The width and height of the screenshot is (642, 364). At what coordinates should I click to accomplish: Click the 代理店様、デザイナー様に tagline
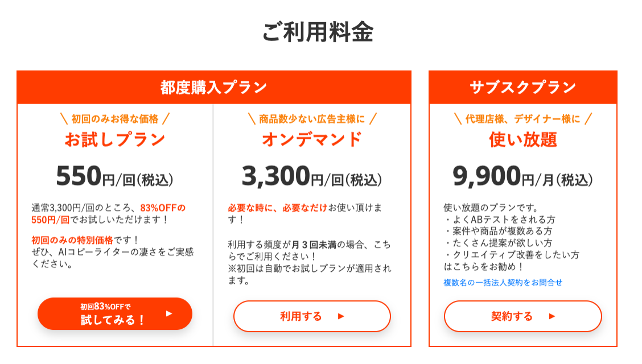pos(522,119)
